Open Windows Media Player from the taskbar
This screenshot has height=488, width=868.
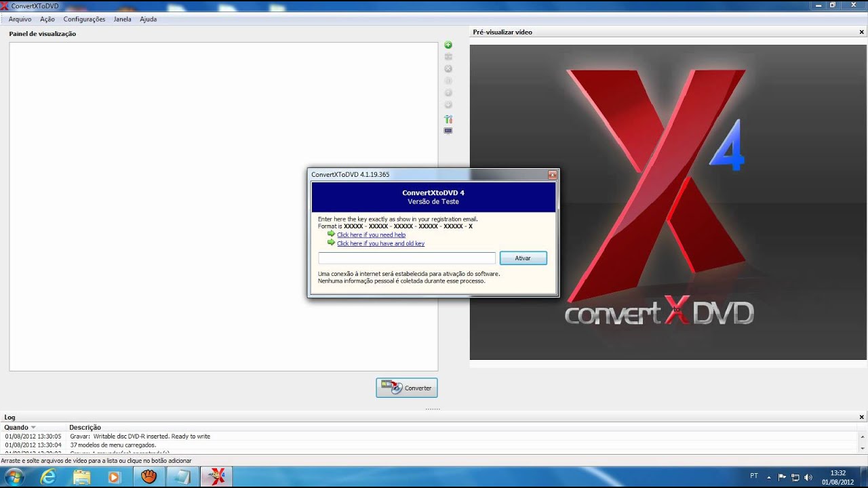(115, 477)
